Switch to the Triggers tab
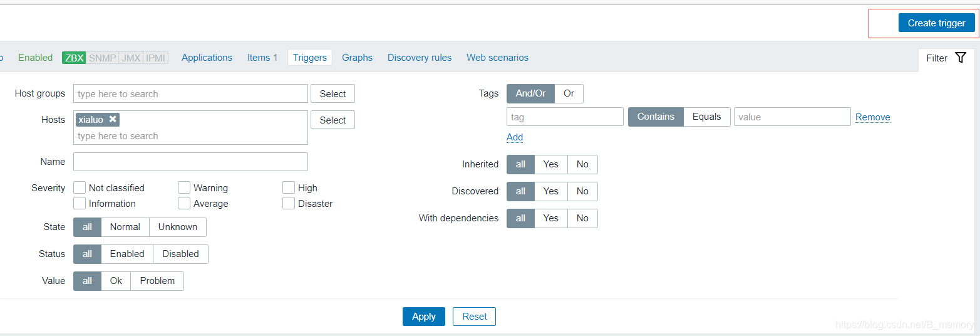980x336 pixels. pyautogui.click(x=310, y=58)
